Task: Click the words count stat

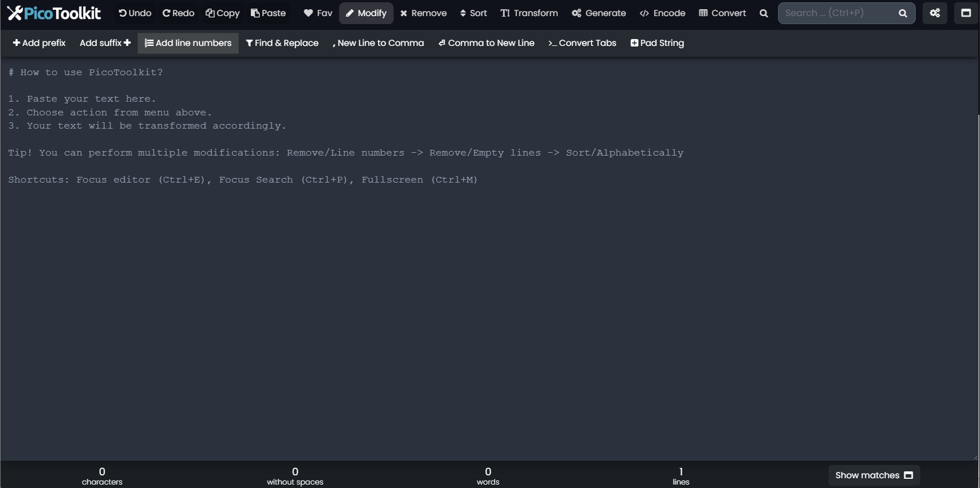Action: [x=488, y=476]
